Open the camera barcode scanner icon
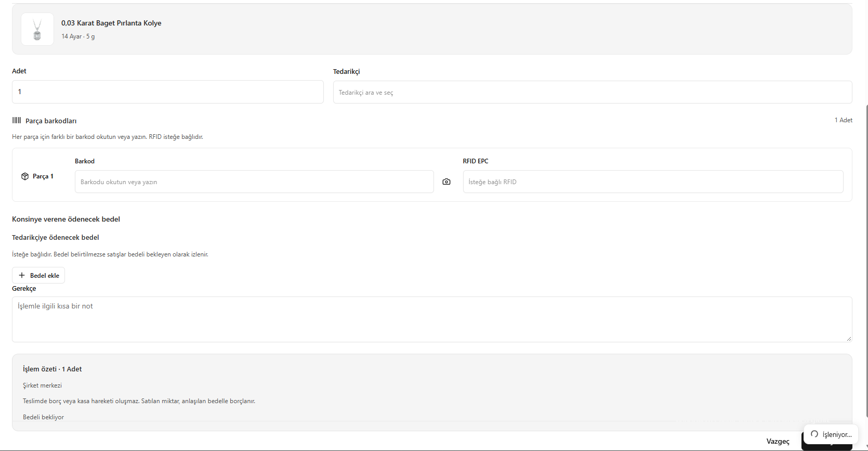Viewport: 868px width, 451px height. (446, 182)
